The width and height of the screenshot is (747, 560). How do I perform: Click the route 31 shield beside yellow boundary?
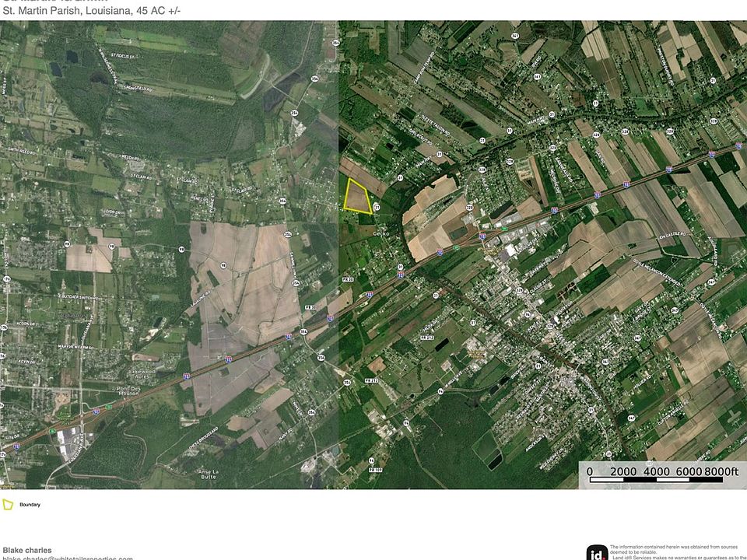coord(377,207)
